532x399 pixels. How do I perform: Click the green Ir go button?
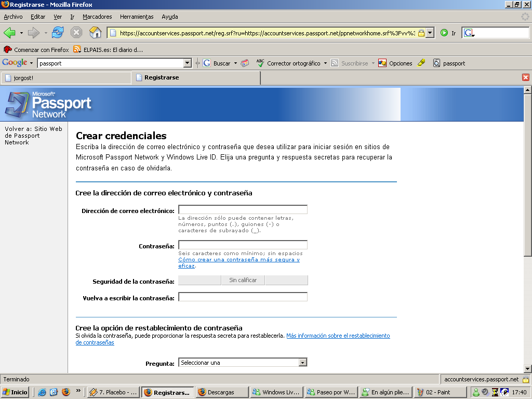[448, 33]
